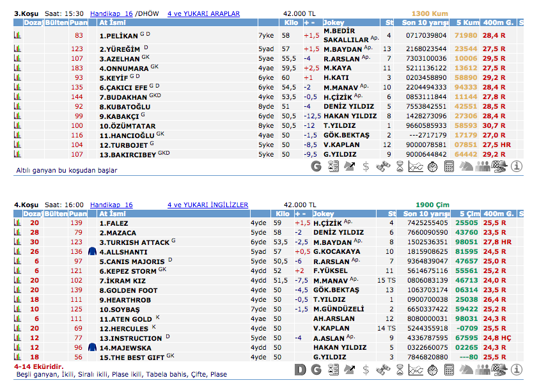Click the jockey silks icon beside 4.ALLSHANTI
Viewport: 539px width, 392px height.
92,252
